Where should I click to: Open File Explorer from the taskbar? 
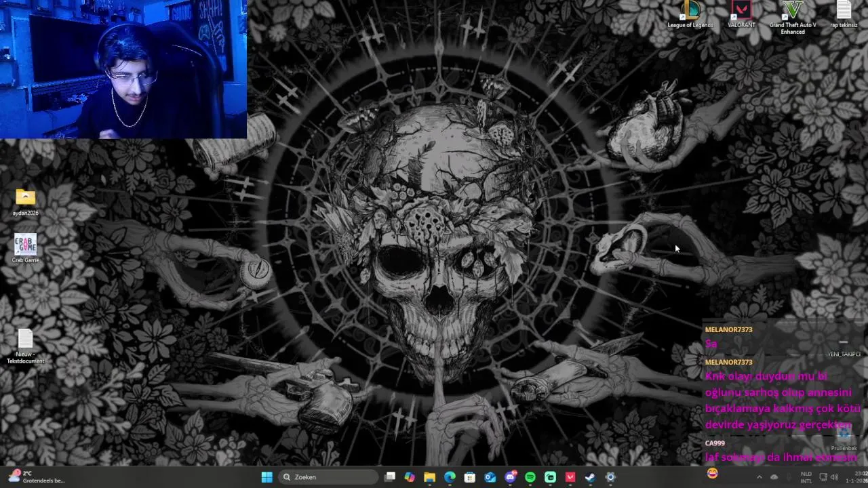(x=430, y=477)
